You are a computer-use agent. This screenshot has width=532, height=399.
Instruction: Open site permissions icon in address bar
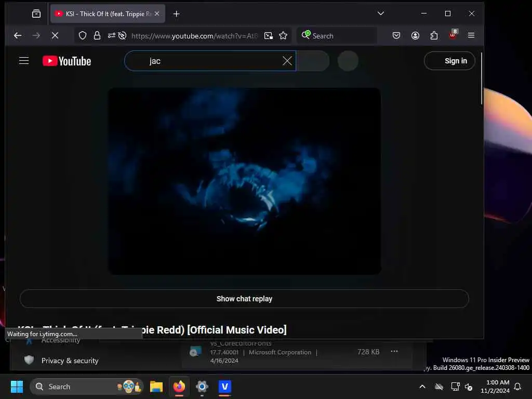(111, 36)
